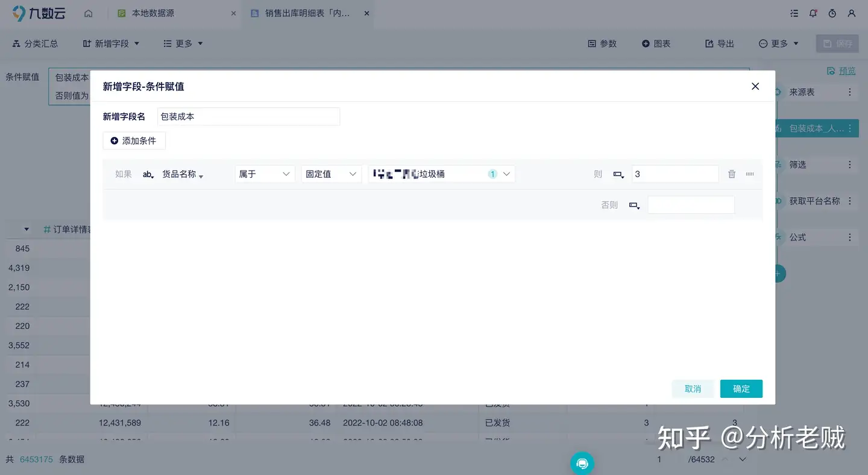The width and height of the screenshot is (868, 475).
Task: Open the 货品名称 field selector
Action: 183,174
